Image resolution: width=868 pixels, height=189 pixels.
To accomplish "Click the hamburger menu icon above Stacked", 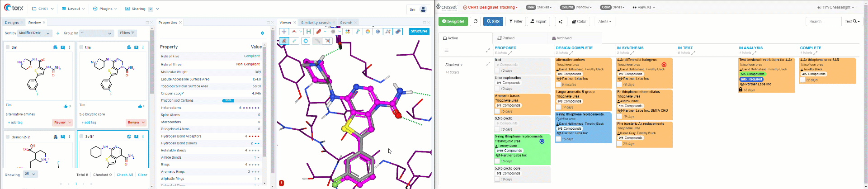I will point(446,50).
